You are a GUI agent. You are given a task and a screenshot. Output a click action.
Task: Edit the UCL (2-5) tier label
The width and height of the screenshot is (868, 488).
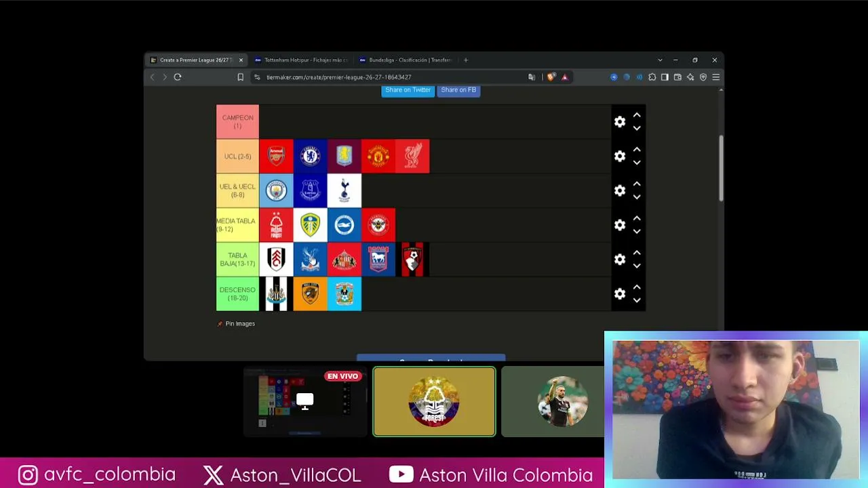pyautogui.click(x=237, y=157)
